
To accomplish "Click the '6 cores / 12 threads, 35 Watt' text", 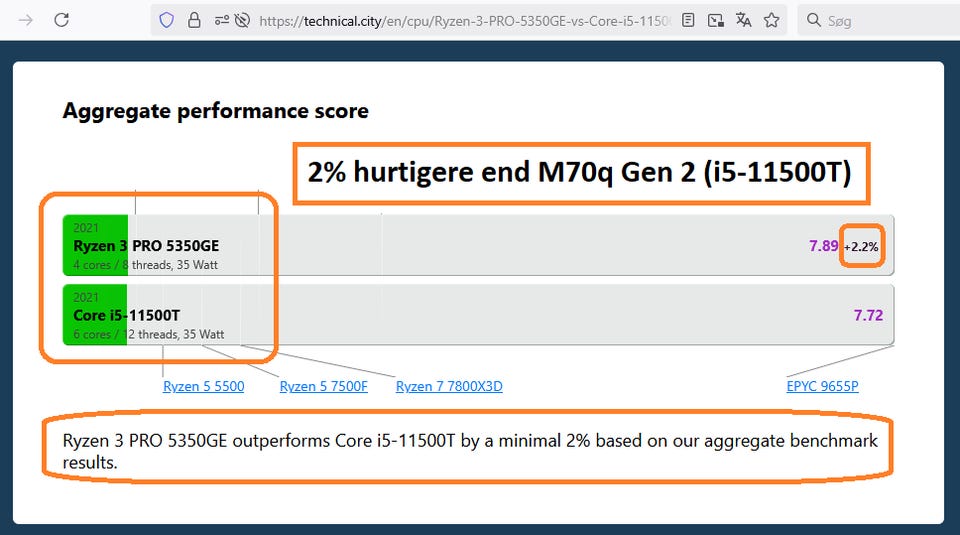I will point(148,334).
